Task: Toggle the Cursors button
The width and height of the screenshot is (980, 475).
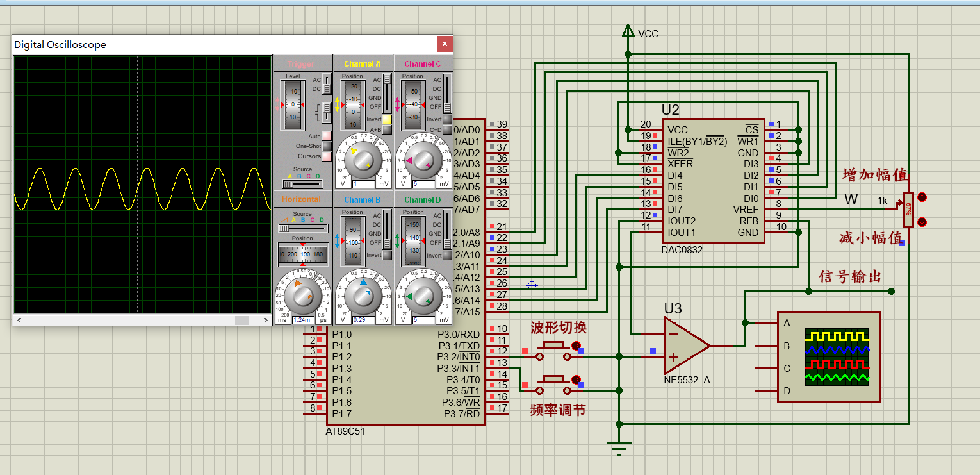Action: pyautogui.click(x=327, y=156)
